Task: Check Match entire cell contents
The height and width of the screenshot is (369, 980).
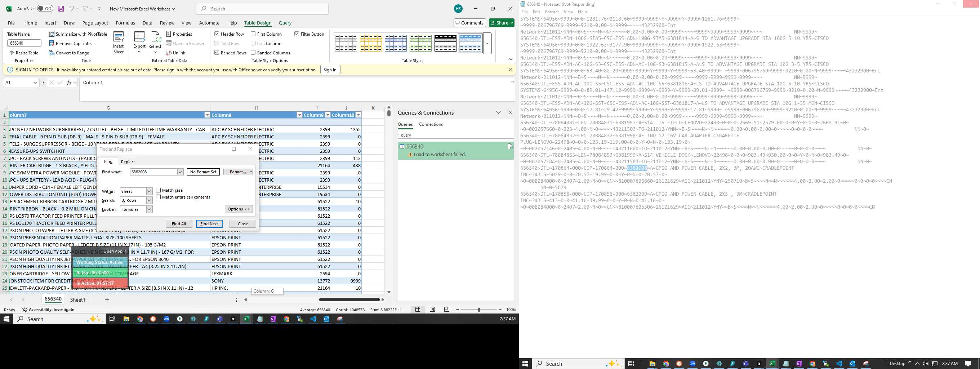Action: click(x=158, y=197)
